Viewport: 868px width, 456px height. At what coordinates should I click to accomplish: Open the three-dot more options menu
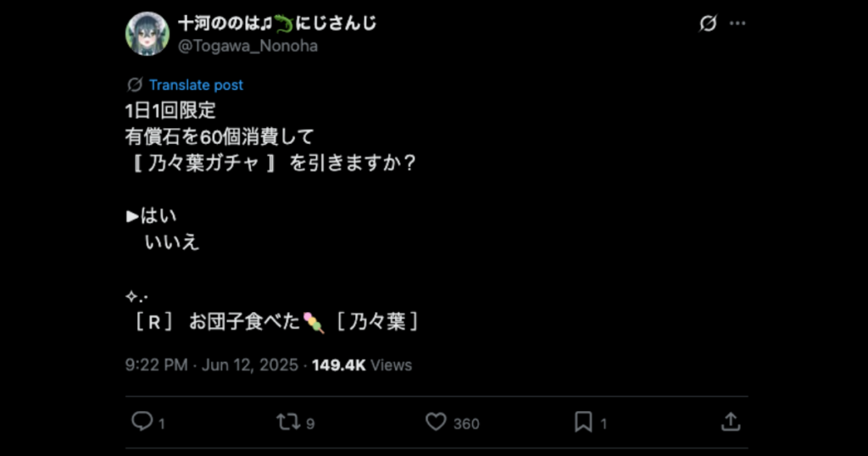[x=738, y=24]
